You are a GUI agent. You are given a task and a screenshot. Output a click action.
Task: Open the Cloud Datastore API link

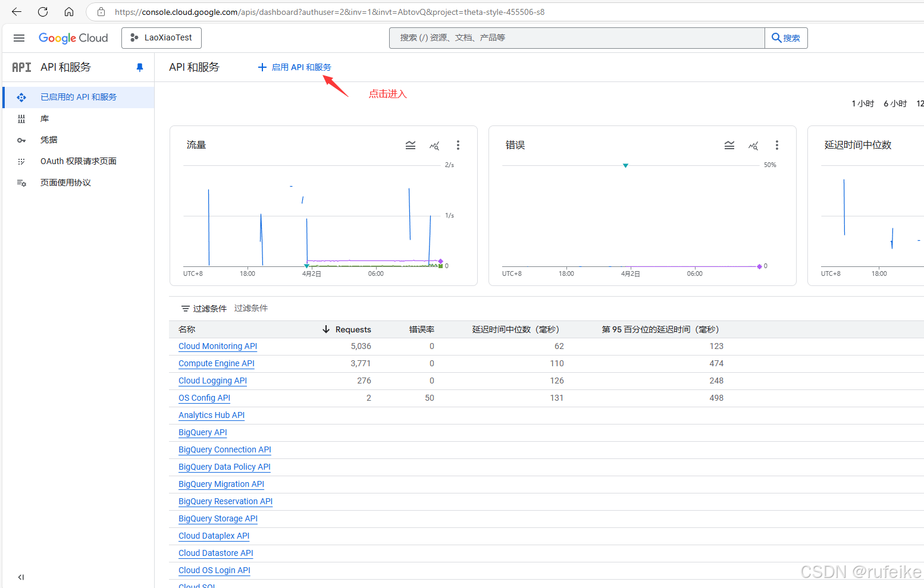pyautogui.click(x=216, y=553)
